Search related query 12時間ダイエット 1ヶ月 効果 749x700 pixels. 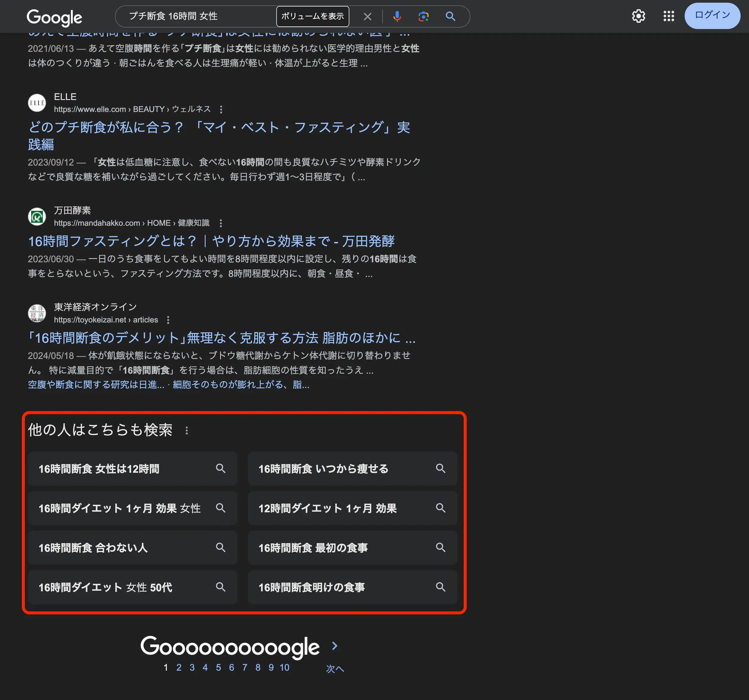[x=352, y=509]
